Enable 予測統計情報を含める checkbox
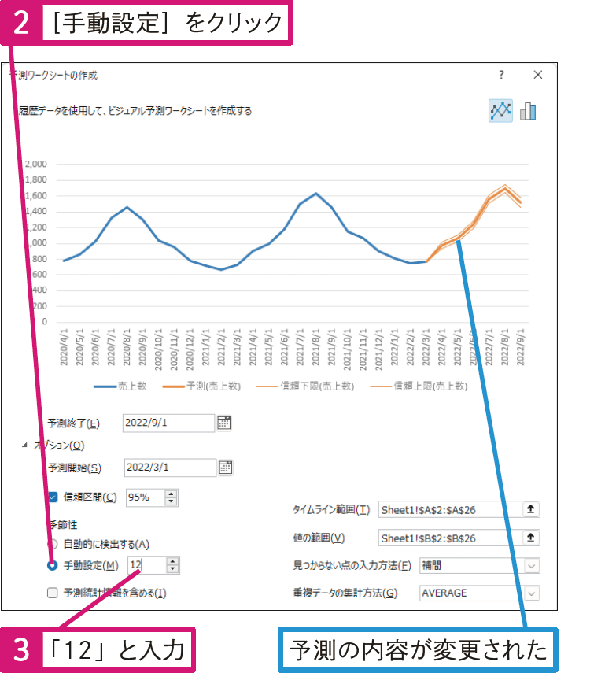The height and width of the screenshot is (673, 616). [x=53, y=593]
